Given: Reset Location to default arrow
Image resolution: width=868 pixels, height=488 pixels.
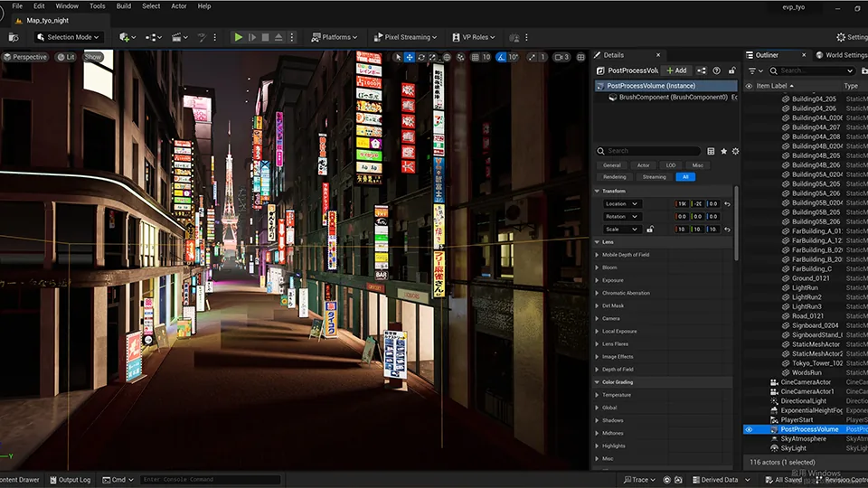Looking at the screenshot, I should (727, 203).
